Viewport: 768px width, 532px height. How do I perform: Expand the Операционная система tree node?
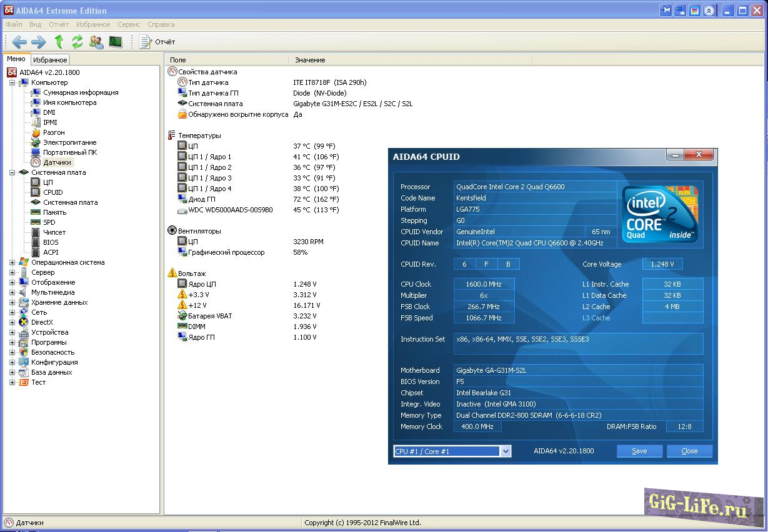[12, 262]
